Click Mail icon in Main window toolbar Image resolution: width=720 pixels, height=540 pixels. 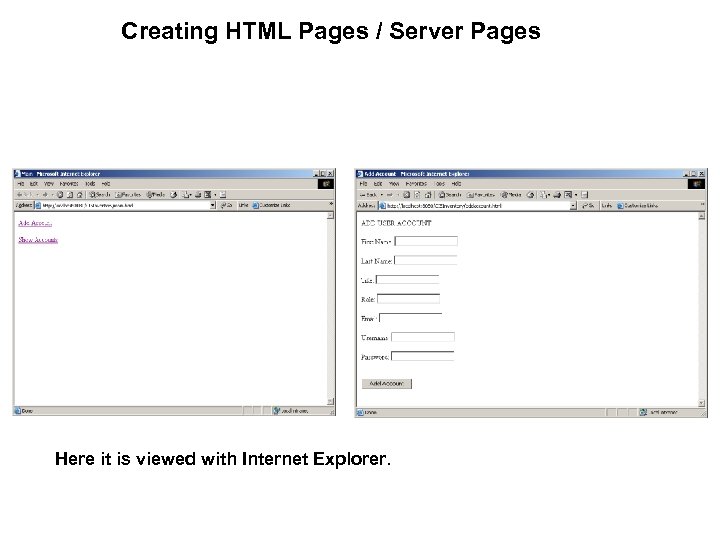pyautogui.click(x=185, y=195)
